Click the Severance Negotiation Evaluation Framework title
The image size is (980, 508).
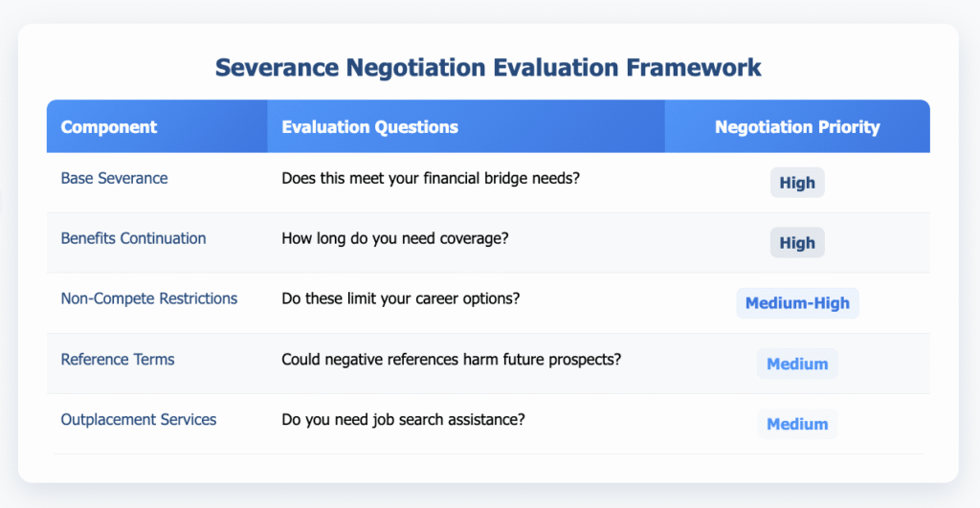coord(488,68)
